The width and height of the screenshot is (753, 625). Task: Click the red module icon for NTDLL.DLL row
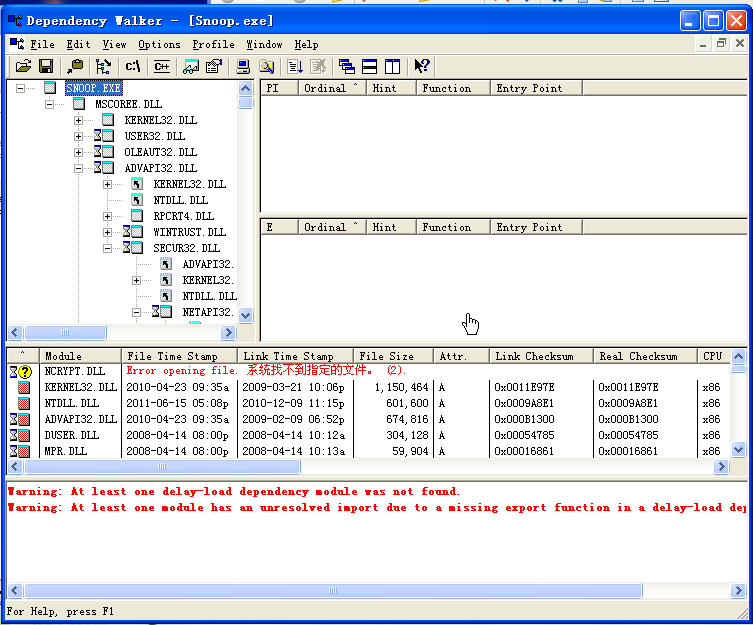[24, 403]
